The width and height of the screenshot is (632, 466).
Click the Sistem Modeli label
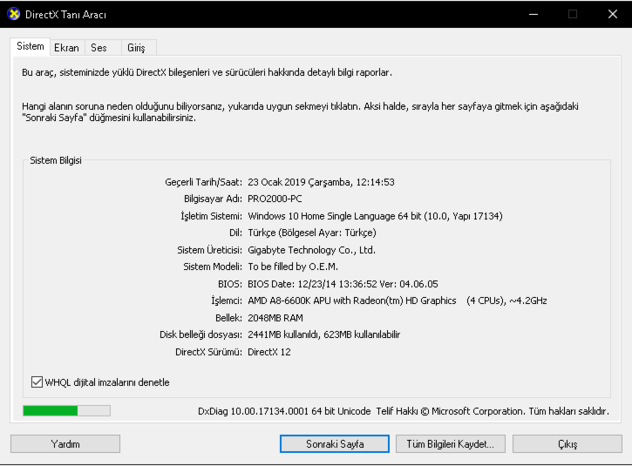click(x=213, y=266)
